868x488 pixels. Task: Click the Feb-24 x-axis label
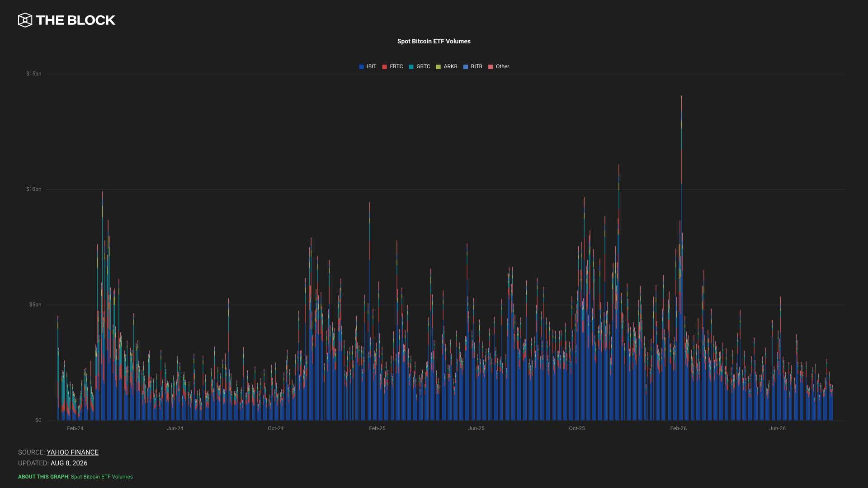(x=75, y=428)
